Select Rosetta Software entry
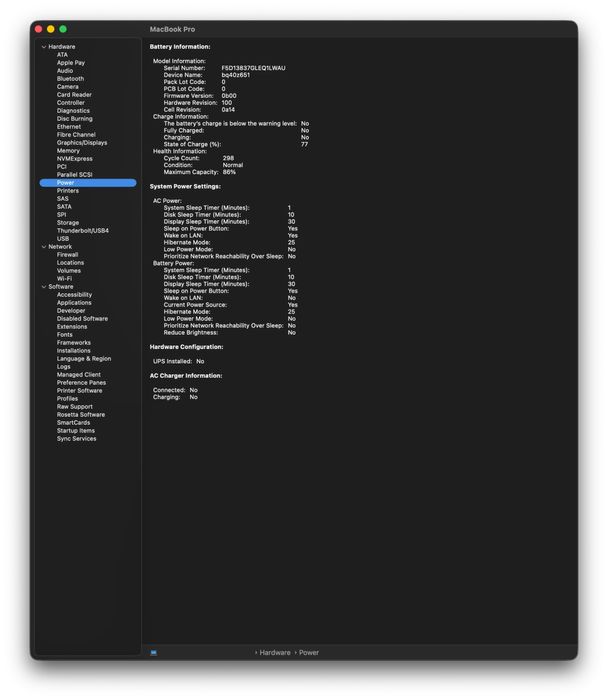Screen dimensions: 608x700 pos(81,415)
